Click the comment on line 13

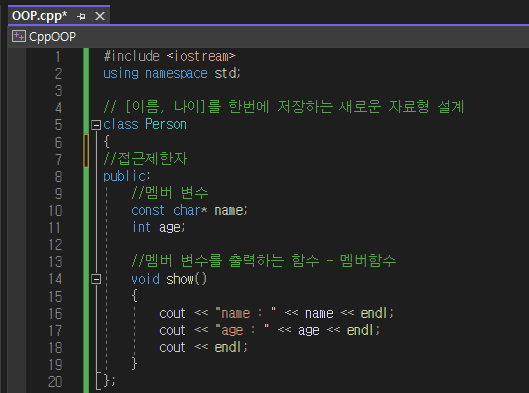pyautogui.click(x=263, y=261)
